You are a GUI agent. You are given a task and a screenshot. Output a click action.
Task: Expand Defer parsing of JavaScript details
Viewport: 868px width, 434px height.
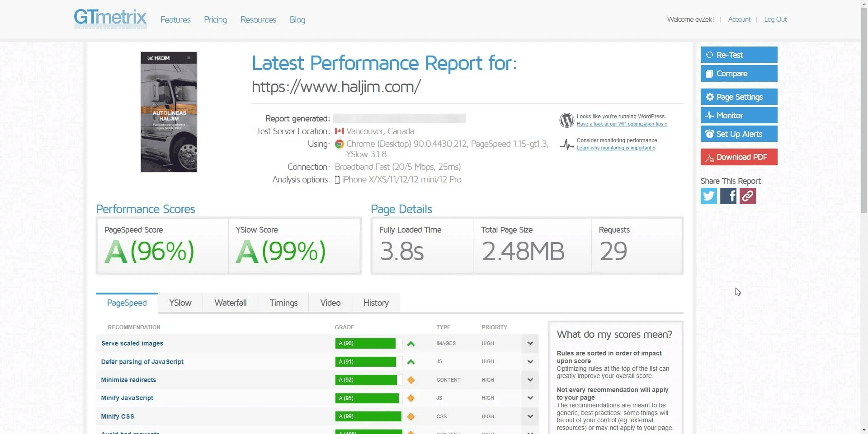pyautogui.click(x=530, y=362)
